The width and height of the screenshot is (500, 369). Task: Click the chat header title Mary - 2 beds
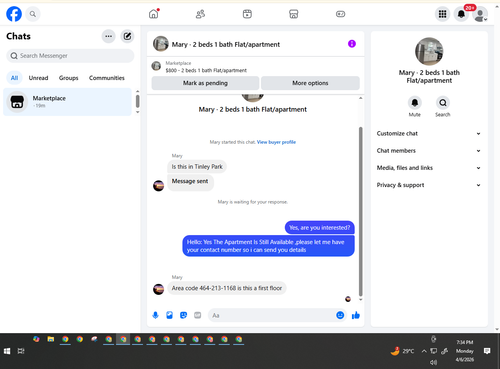pos(226,44)
